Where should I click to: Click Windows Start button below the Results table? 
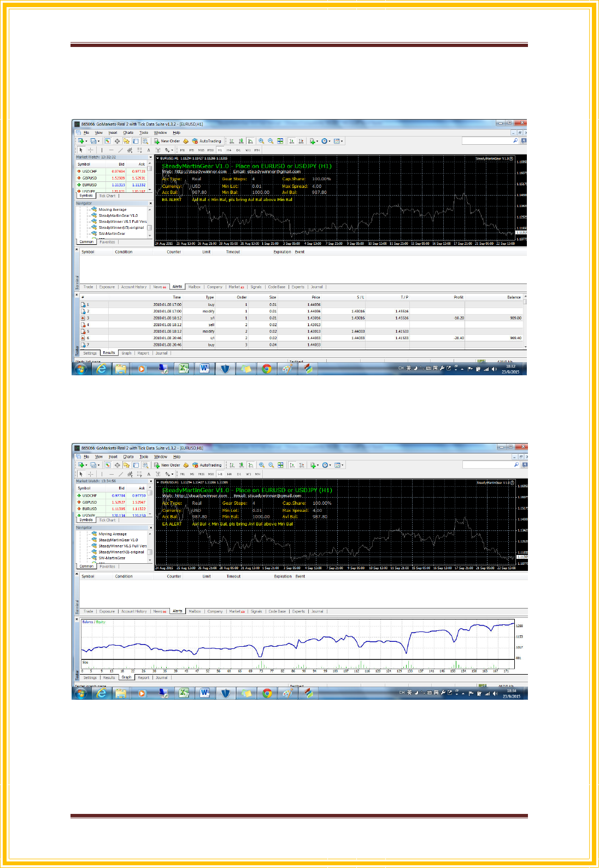point(80,369)
